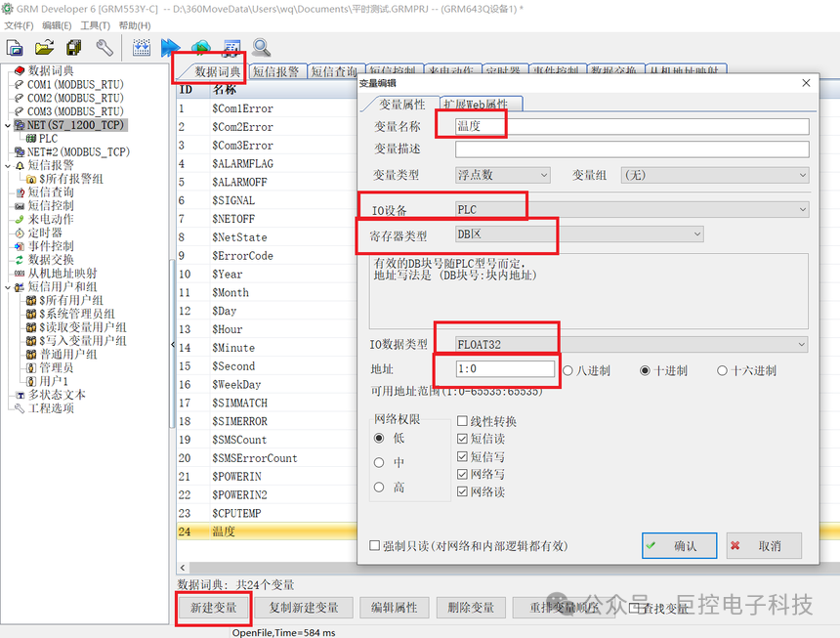Click the 新建变量 button

coord(214,608)
